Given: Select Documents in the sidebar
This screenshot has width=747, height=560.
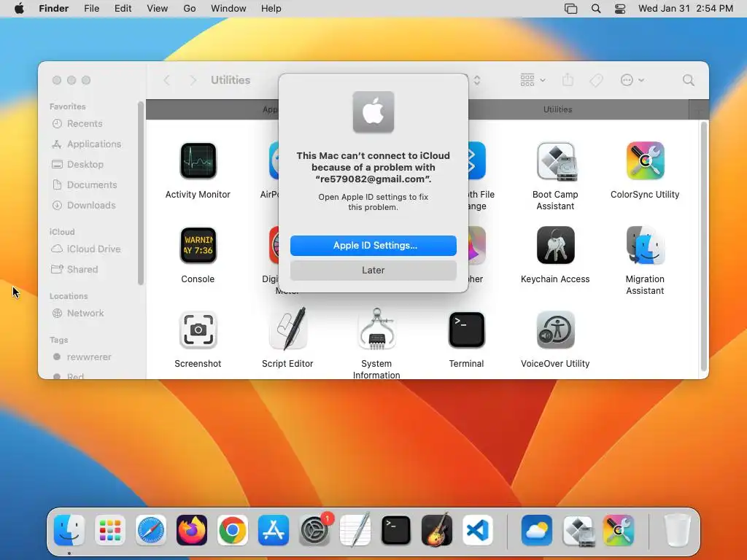Looking at the screenshot, I should pyautogui.click(x=93, y=184).
